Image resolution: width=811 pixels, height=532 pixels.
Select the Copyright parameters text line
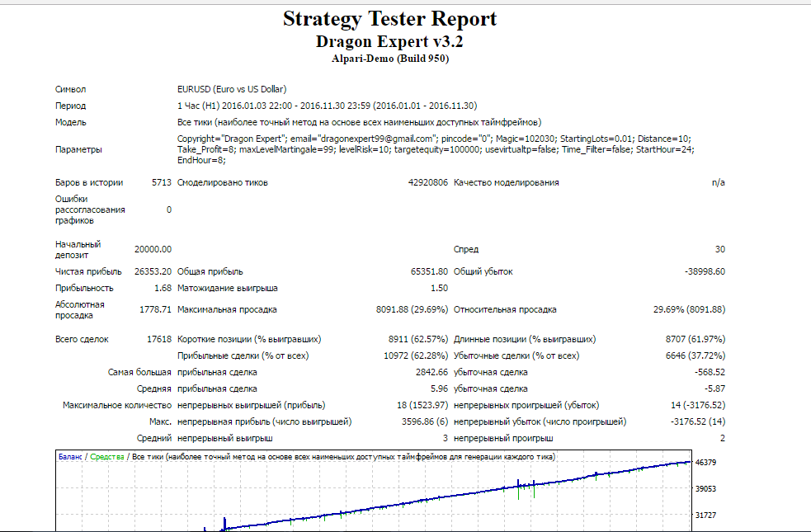pos(434,139)
